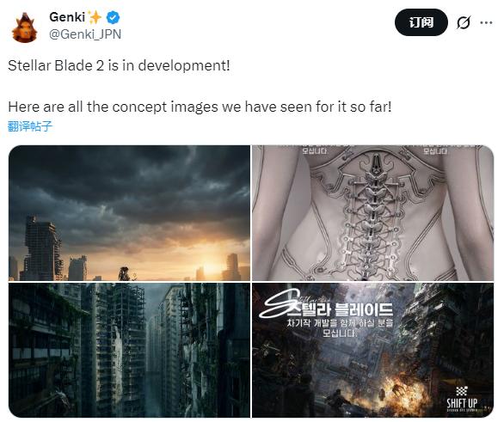Click the Korean Stellar Blade title text
Screen dimensions: 504x422
point(340,310)
